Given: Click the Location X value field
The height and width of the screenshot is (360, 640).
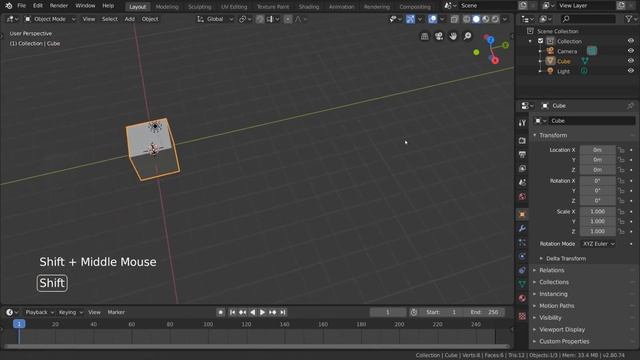Looking at the screenshot, I should (598, 150).
